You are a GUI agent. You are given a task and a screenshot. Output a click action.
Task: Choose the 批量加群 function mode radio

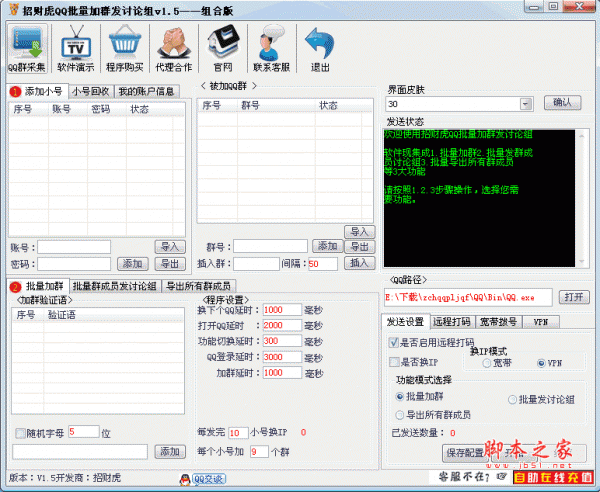pos(399,396)
